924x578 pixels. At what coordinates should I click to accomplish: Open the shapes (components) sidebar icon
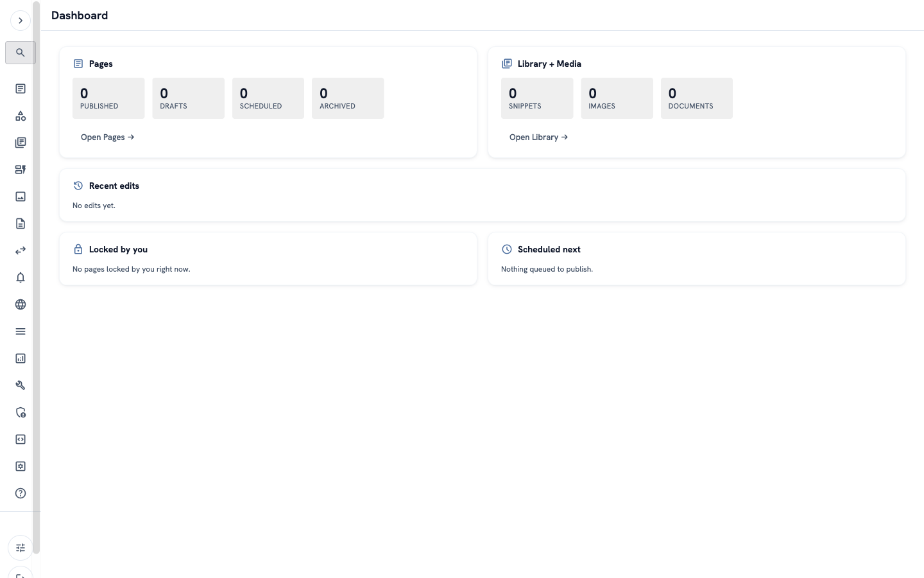click(x=21, y=116)
